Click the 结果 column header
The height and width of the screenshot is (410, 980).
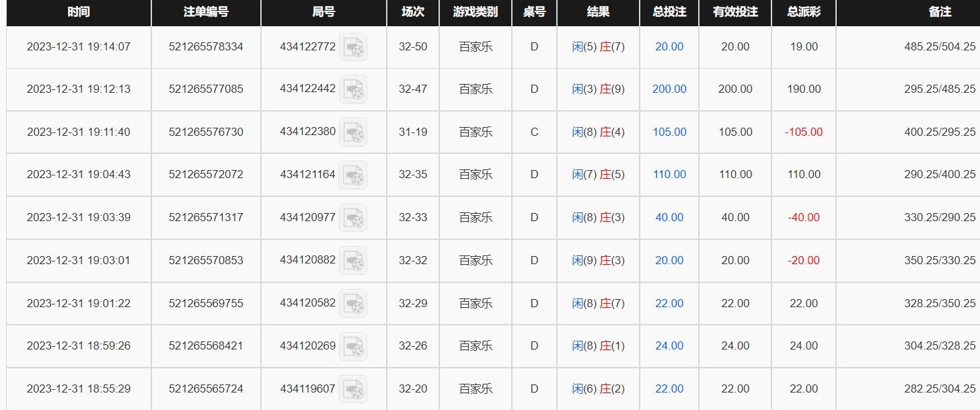pyautogui.click(x=598, y=12)
